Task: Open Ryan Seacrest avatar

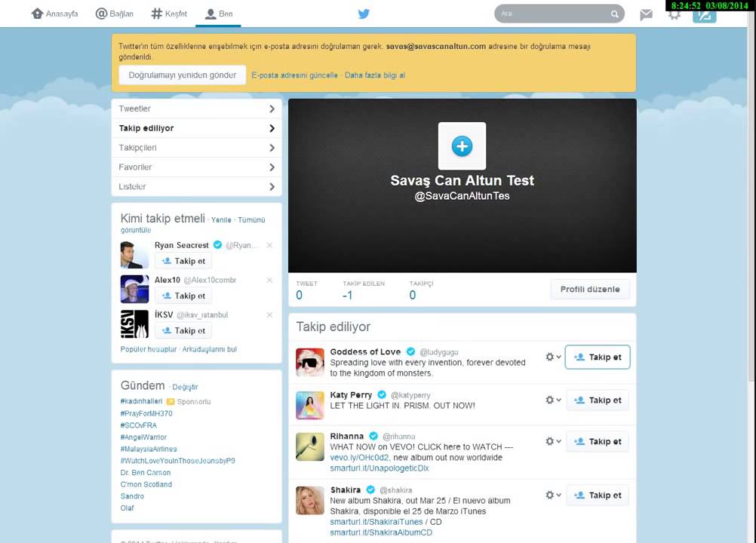Action: (x=134, y=254)
